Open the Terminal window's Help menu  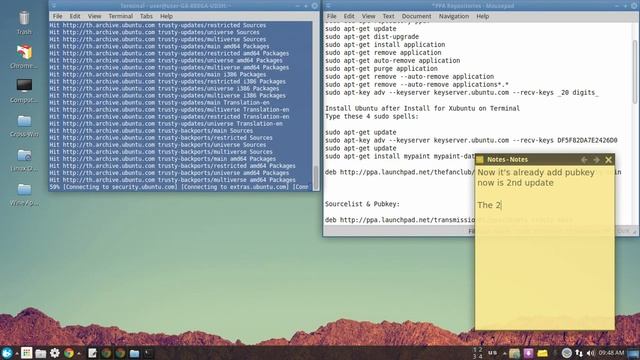166,16
